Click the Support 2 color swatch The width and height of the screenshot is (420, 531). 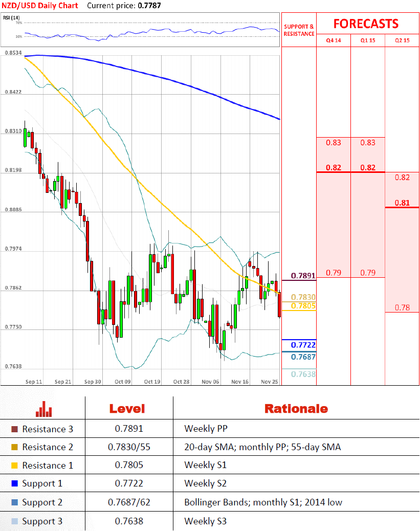(14, 502)
